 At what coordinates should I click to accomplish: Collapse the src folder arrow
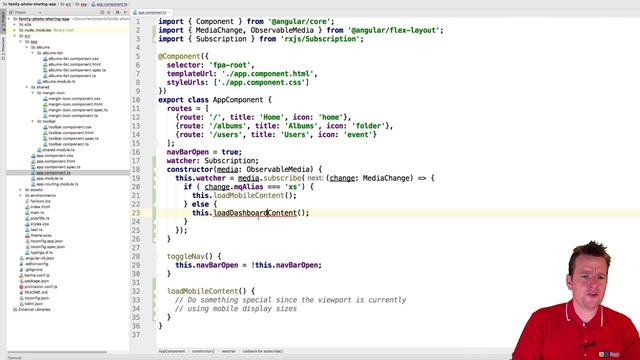coord(15,36)
